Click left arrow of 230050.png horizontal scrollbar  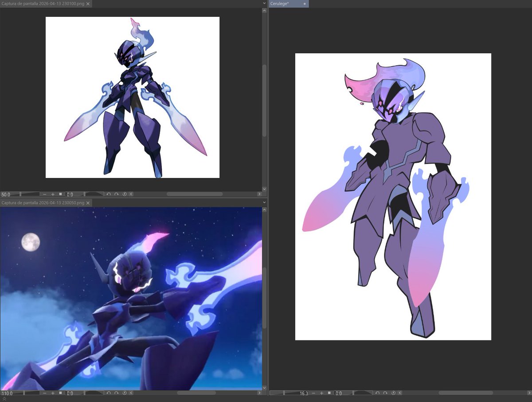point(131,393)
